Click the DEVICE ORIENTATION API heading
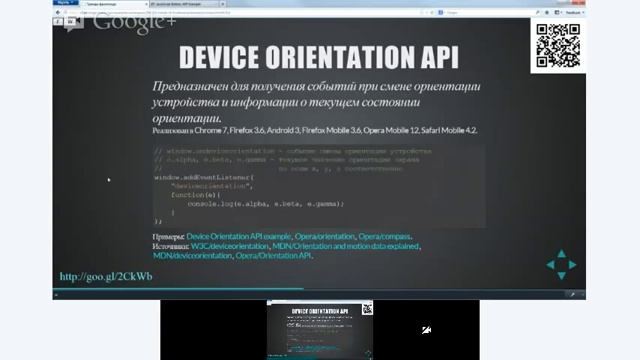Image resolution: width=640 pixels, height=360 pixels. [x=319, y=57]
